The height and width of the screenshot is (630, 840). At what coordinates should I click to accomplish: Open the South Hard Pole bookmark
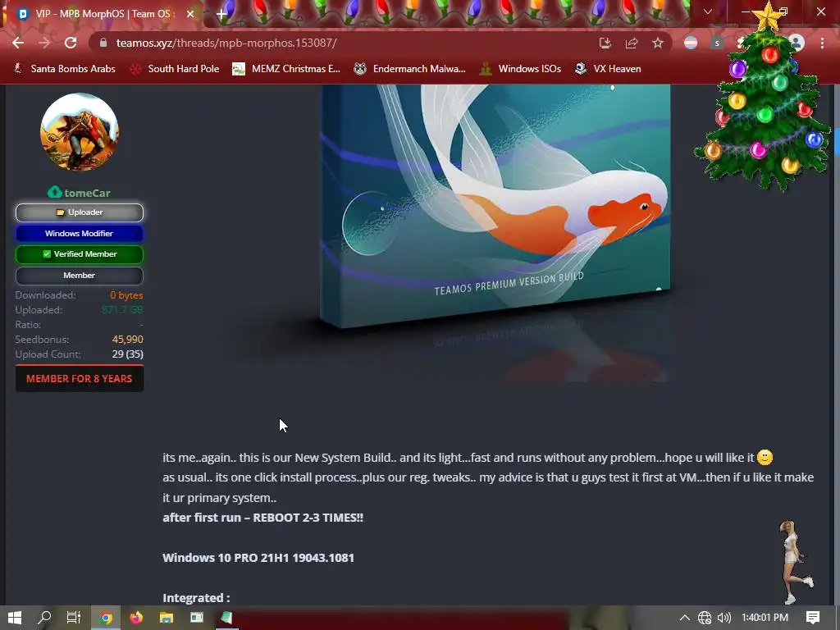[x=176, y=69]
